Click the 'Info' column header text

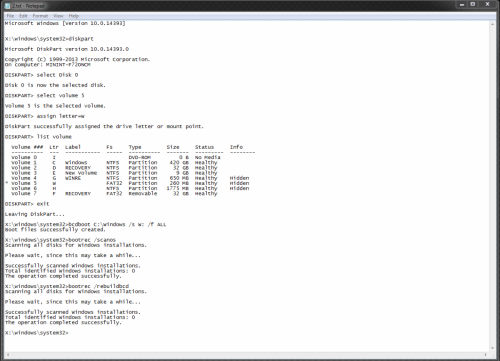[236, 147]
